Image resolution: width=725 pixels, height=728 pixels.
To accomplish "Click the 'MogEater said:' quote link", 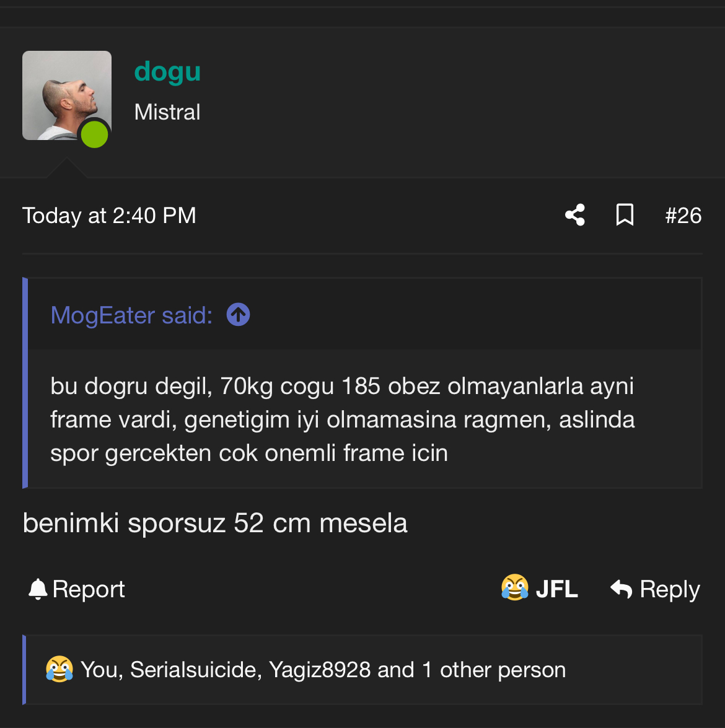I will click(131, 315).
